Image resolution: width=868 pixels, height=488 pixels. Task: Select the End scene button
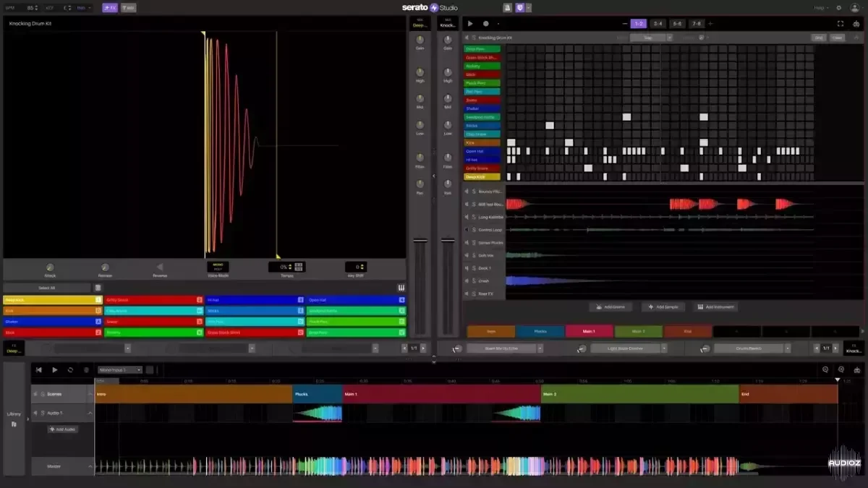pyautogui.click(x=688, y=331)
